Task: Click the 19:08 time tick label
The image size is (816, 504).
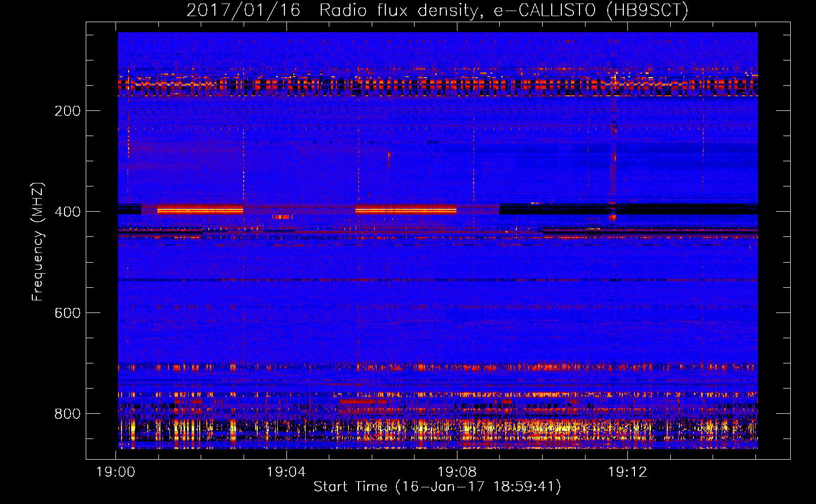Action: pos(457,472)
